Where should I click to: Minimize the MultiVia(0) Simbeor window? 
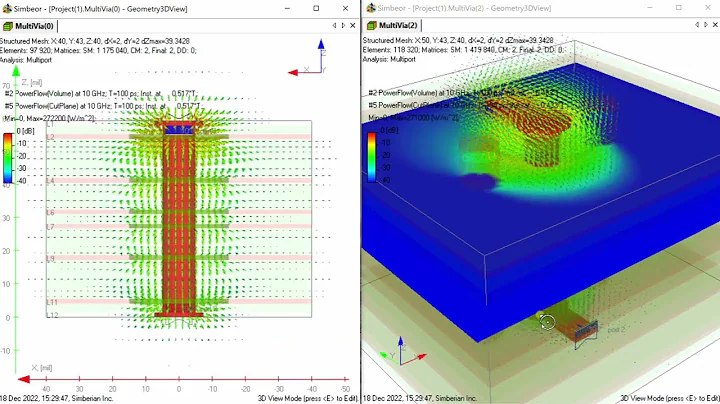tap(287, 8)
